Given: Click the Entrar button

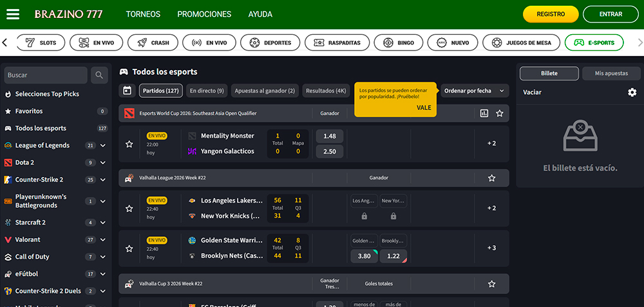Looking at the screenshot, I should [x=611, y=14].
